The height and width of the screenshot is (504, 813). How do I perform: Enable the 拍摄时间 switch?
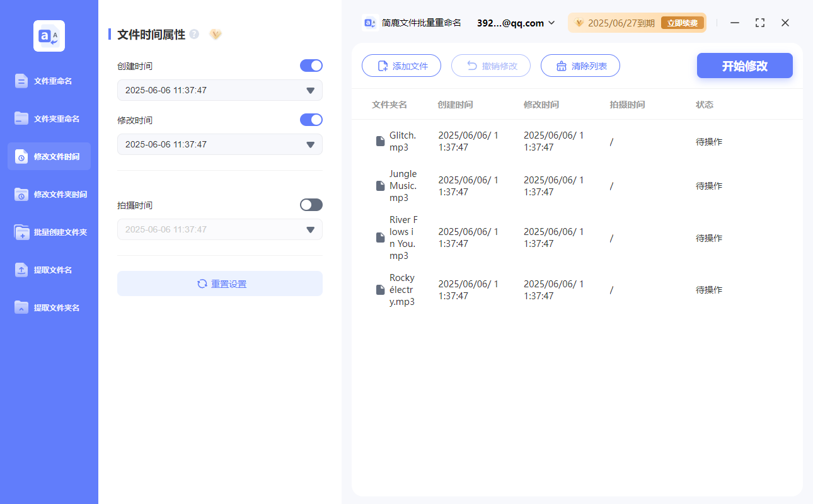coord(311,204)
